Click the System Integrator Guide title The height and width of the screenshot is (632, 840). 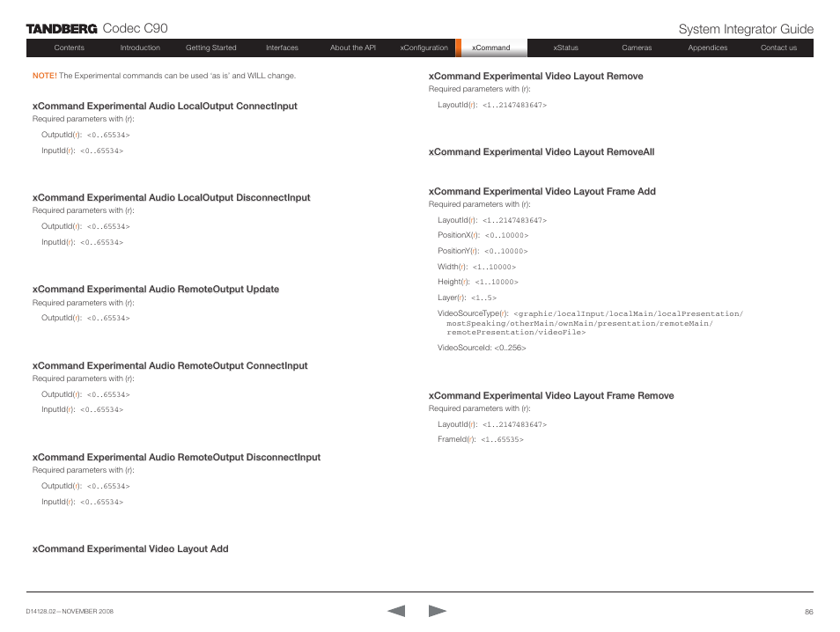point(746,29)
